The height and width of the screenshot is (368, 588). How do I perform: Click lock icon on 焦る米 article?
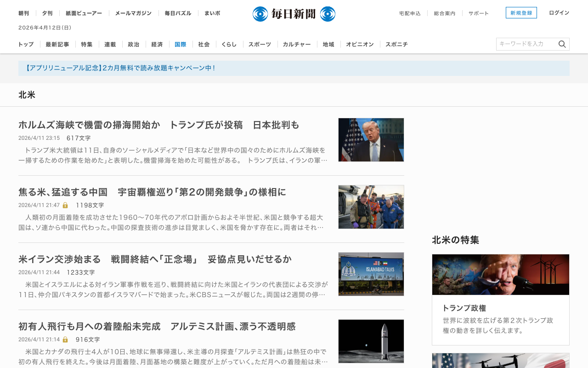coord(65,205)
